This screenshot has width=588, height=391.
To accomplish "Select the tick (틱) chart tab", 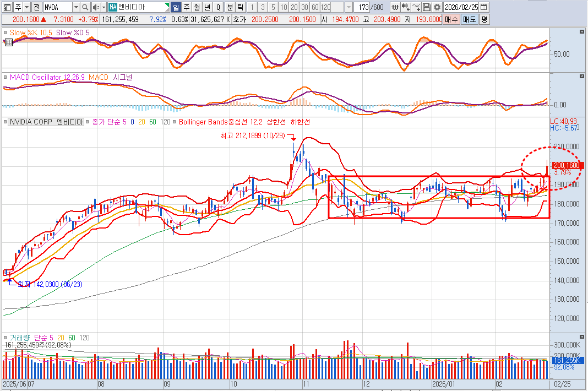I will coord(240,7).
